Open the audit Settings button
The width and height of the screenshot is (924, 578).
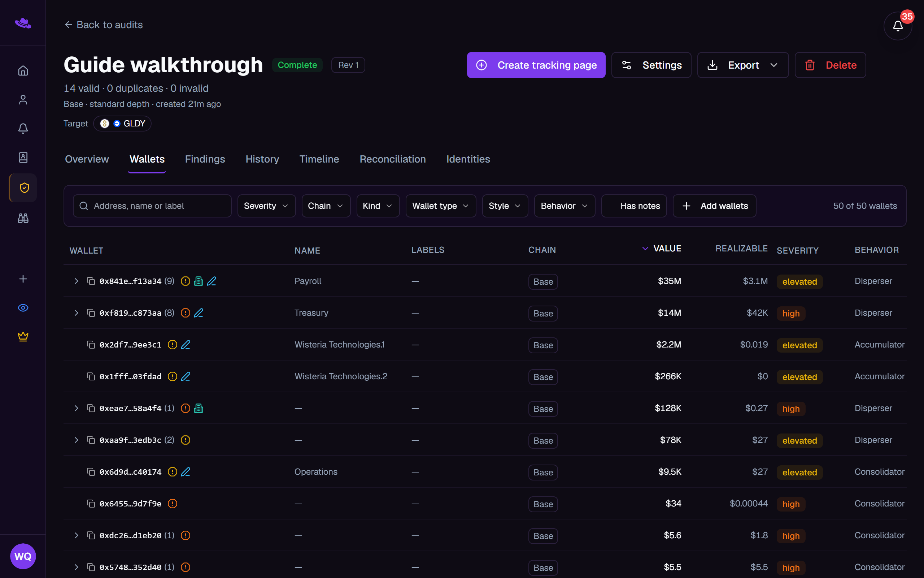(x=651, y=65)
